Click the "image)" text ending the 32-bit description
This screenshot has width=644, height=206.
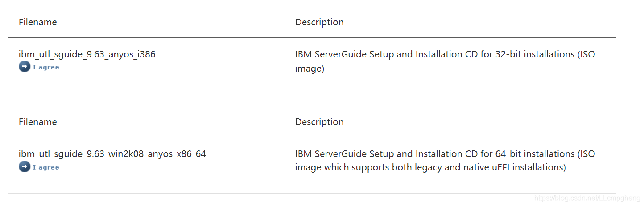(309, 69)
